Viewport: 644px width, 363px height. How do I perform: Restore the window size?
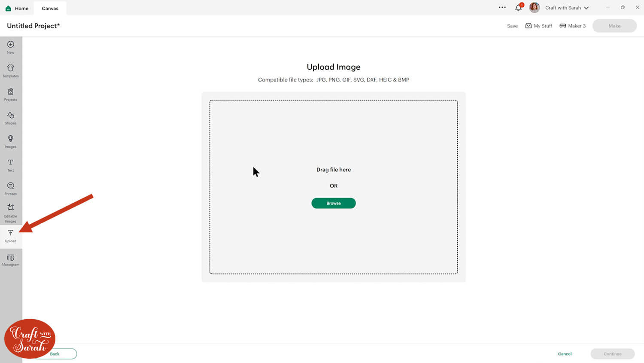(x=623, y=7)
